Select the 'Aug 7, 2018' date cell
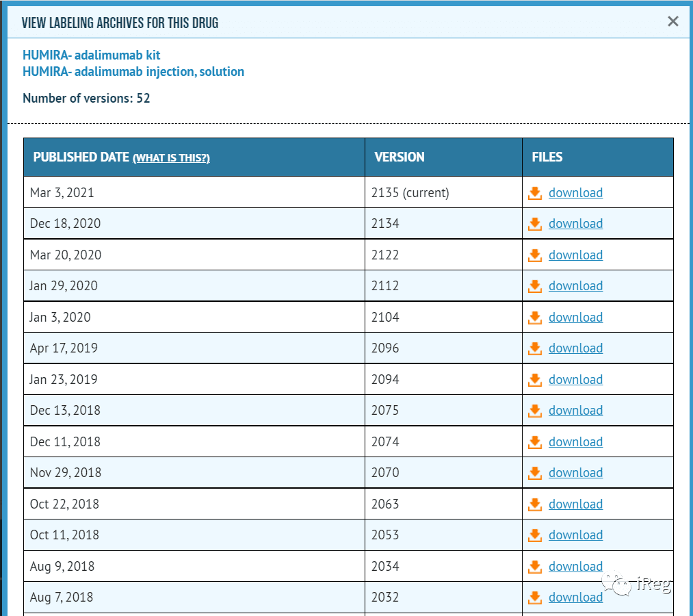 click(x=194, y=598)
